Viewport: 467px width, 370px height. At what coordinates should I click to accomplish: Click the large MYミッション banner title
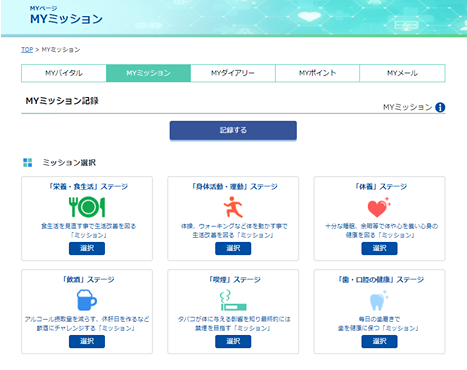[66, 19]
